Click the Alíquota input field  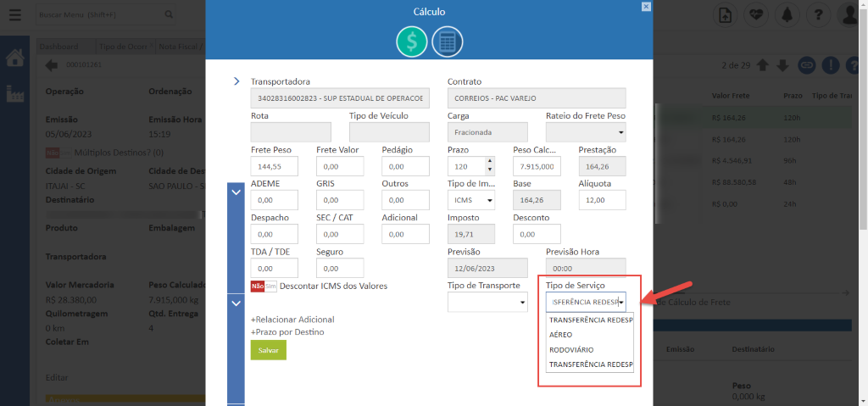(x=603, y=200)
